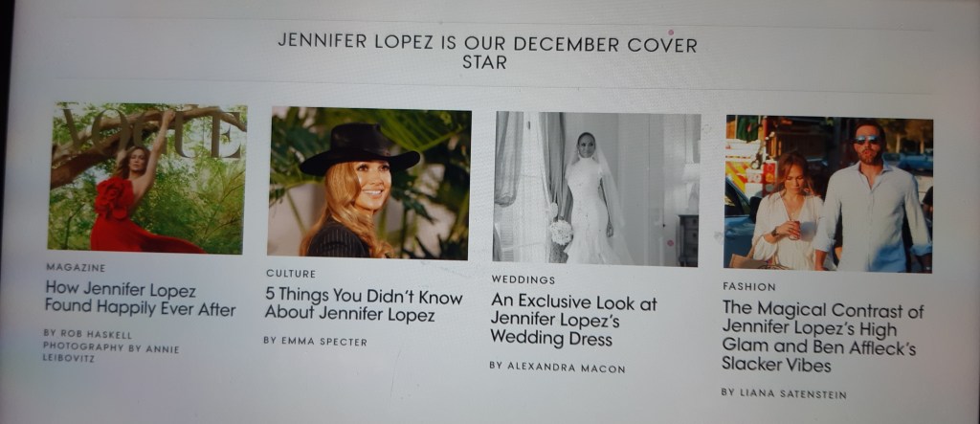Image resolution: width=980 pixels, height=424 pixels.
Task: Open '5 Things You Didn't Know About Jennifer Lopez'
Action: click(363, 305)
